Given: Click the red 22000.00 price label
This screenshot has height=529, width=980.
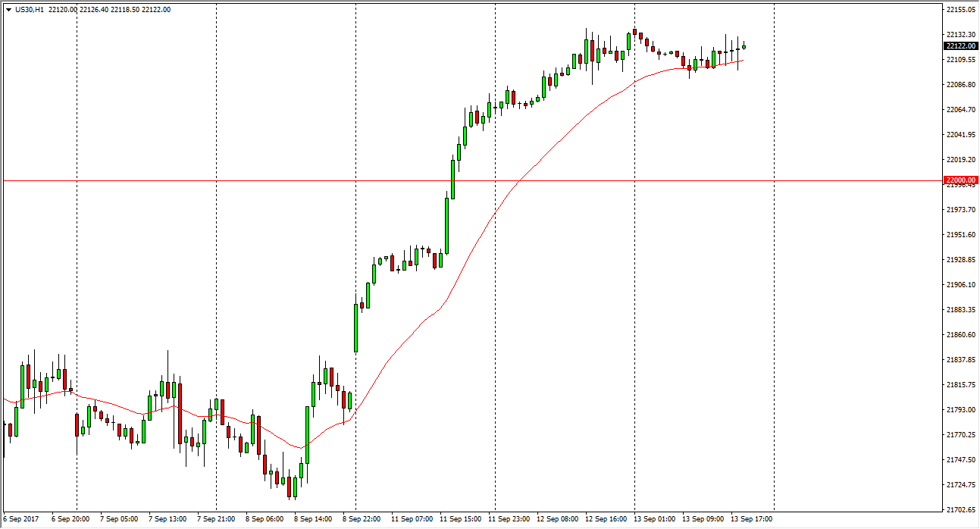Looking at the screenshot, I should tap(960, 180).
